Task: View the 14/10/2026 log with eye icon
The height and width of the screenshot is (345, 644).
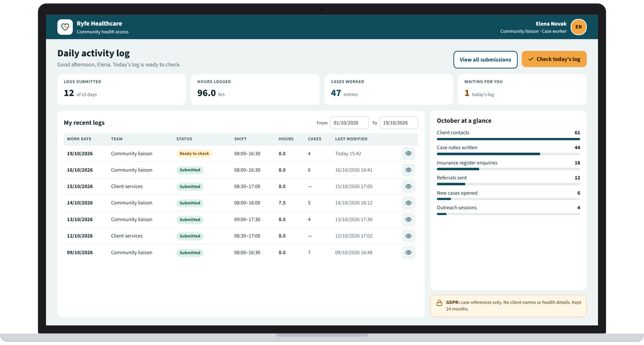Action: pos(408,203)
